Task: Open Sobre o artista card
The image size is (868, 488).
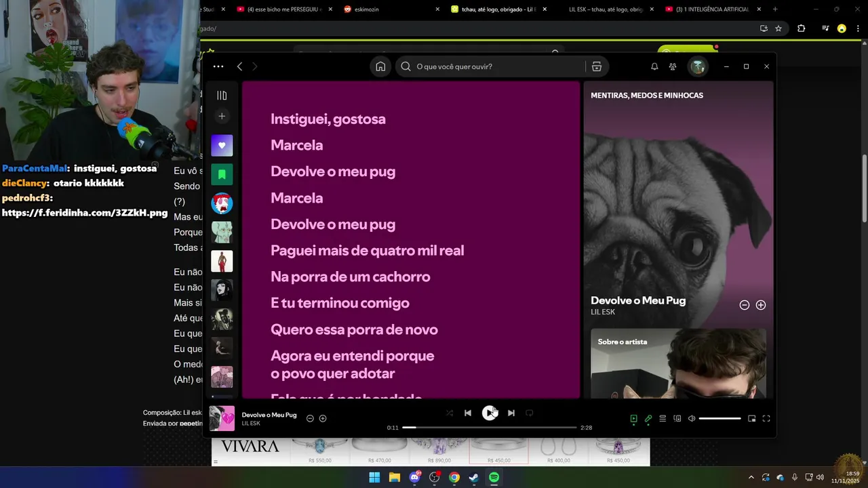Action: pyautogui.click(x=678, y=363)
